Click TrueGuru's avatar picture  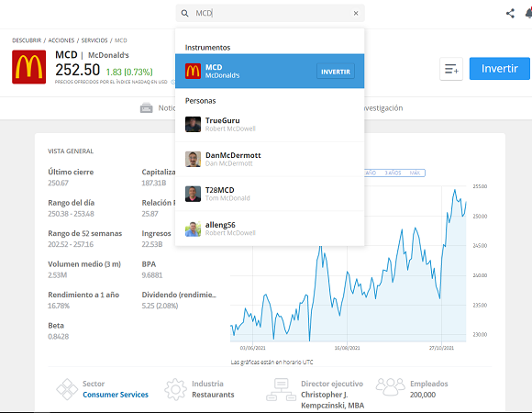tap(193, 124)
